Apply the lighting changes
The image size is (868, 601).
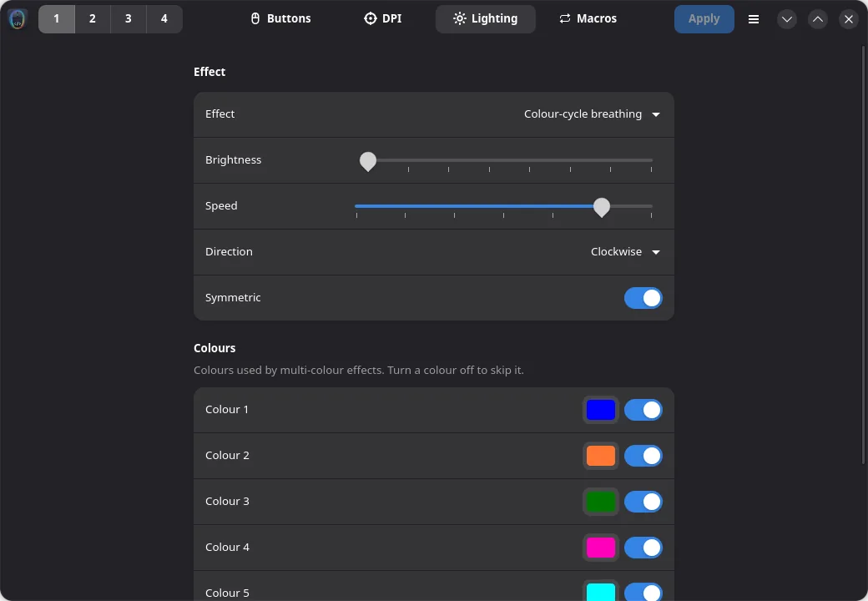(704, 19)
